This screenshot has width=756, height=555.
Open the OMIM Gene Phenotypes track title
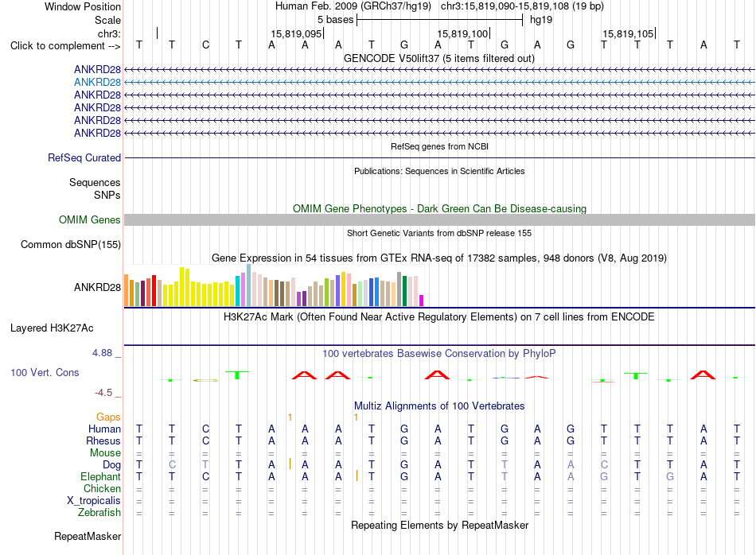coord(439,208)
